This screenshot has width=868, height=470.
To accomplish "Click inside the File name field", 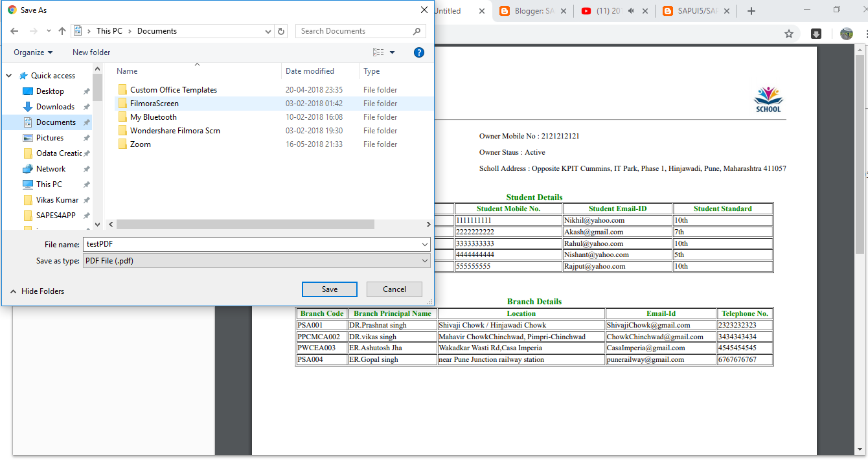I will pyautogui.click(x=227, y=244).
